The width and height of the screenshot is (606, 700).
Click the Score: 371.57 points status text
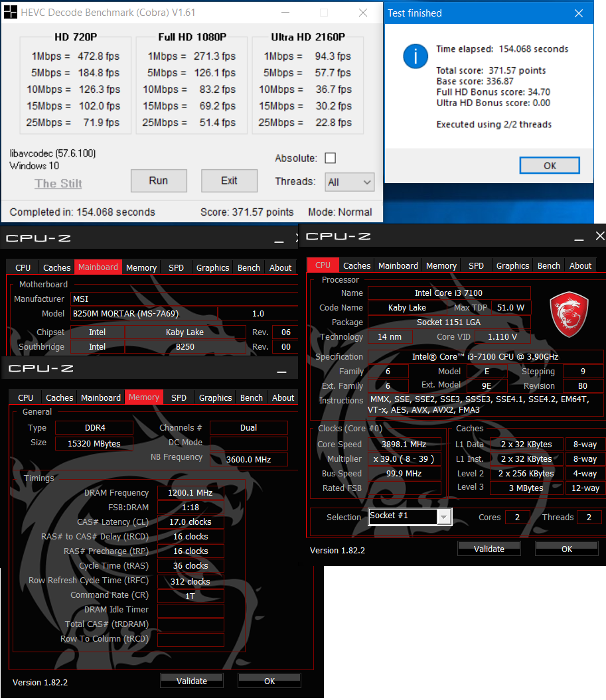[247, 212]
